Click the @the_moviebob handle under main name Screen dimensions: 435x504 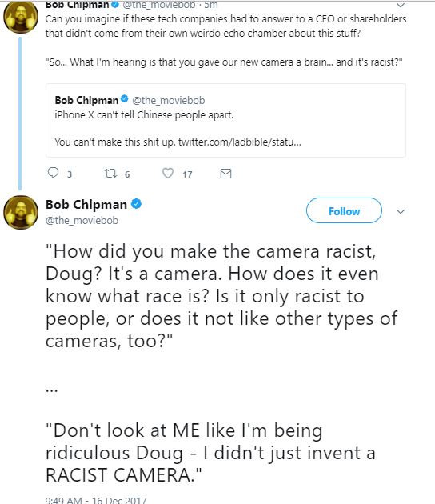82,221
